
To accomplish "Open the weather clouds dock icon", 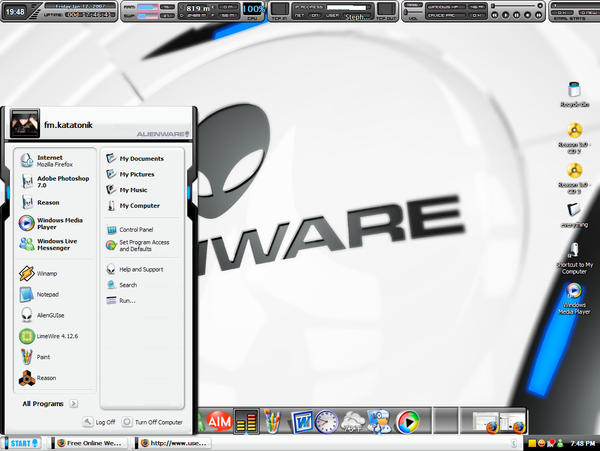I will (x=353, y=422).
